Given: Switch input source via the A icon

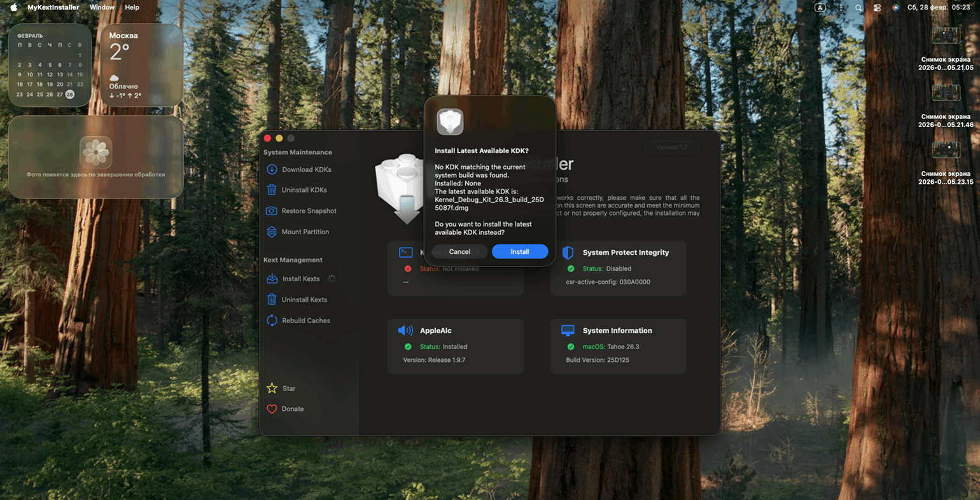Looking at the screenshot, I should coord(820,8).
